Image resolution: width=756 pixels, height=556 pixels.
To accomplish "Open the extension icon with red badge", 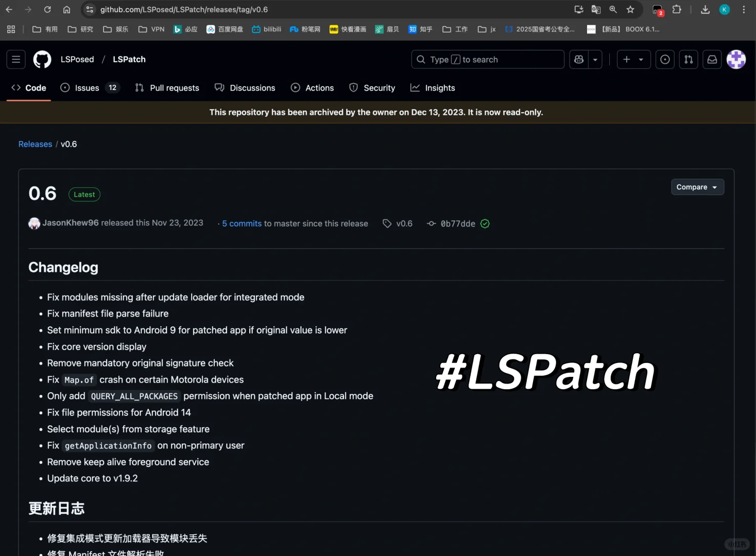I will coord(658,10).
